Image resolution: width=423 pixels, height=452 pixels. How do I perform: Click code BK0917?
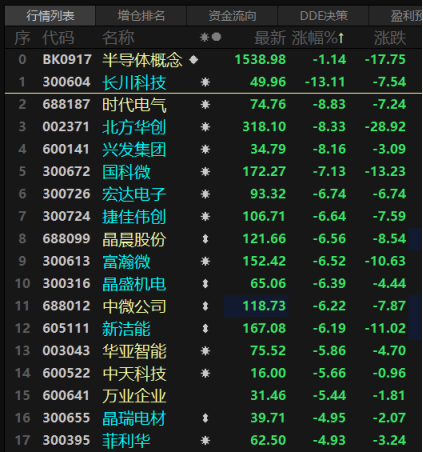tap(67, 60)
